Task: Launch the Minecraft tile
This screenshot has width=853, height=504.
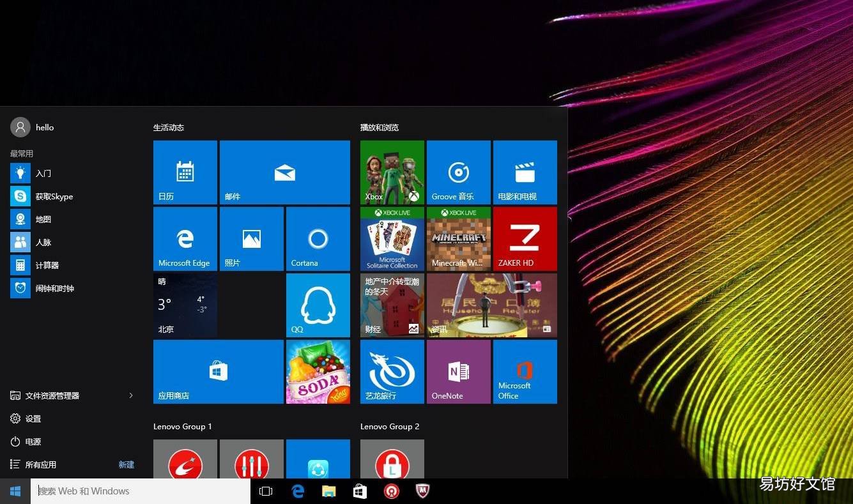Action: pos(459,239)
